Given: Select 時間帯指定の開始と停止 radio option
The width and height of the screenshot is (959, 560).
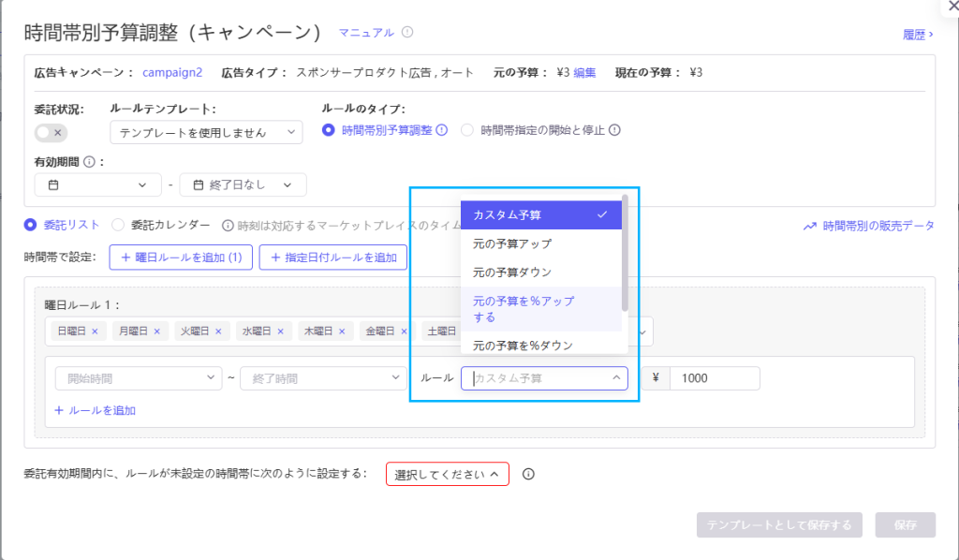Looking at the screenshot, I should coord(467,130).
